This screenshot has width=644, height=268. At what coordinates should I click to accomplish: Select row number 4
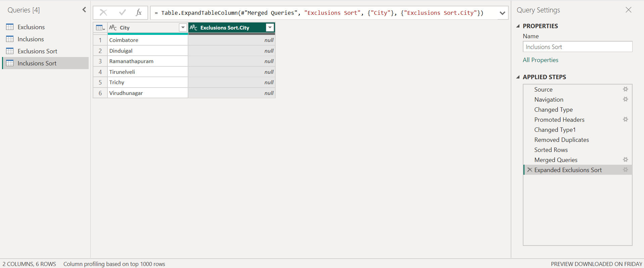click(100, 72)
